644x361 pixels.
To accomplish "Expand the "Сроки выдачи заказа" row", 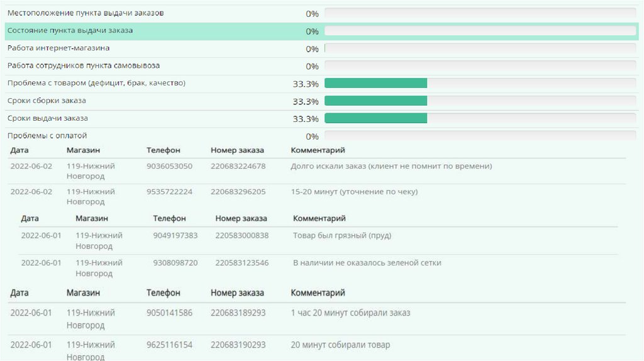I will [x=48, y=118].
